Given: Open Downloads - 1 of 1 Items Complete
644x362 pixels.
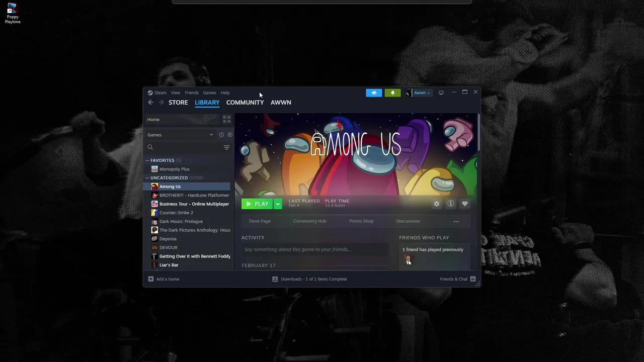Looking at the screenshot, I should (x=314, y=279).
